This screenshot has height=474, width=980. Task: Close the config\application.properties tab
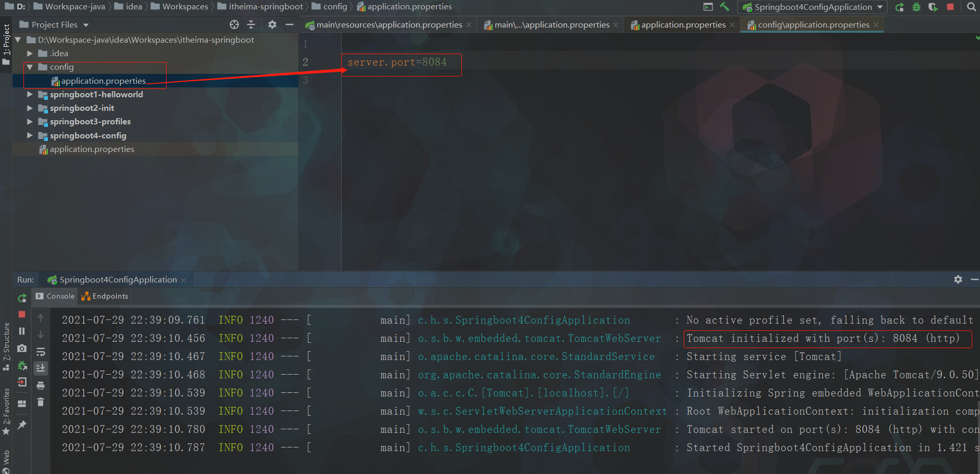[x=876, y=24]
